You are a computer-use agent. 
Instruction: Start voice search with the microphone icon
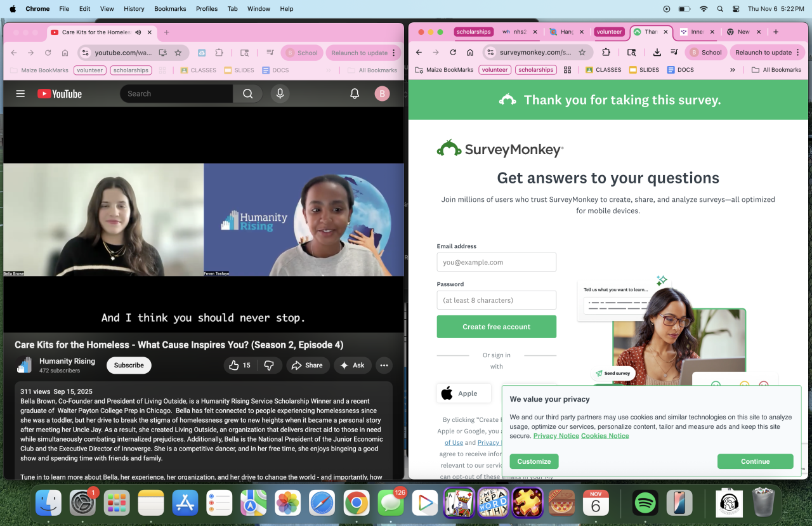coord(280,94)
